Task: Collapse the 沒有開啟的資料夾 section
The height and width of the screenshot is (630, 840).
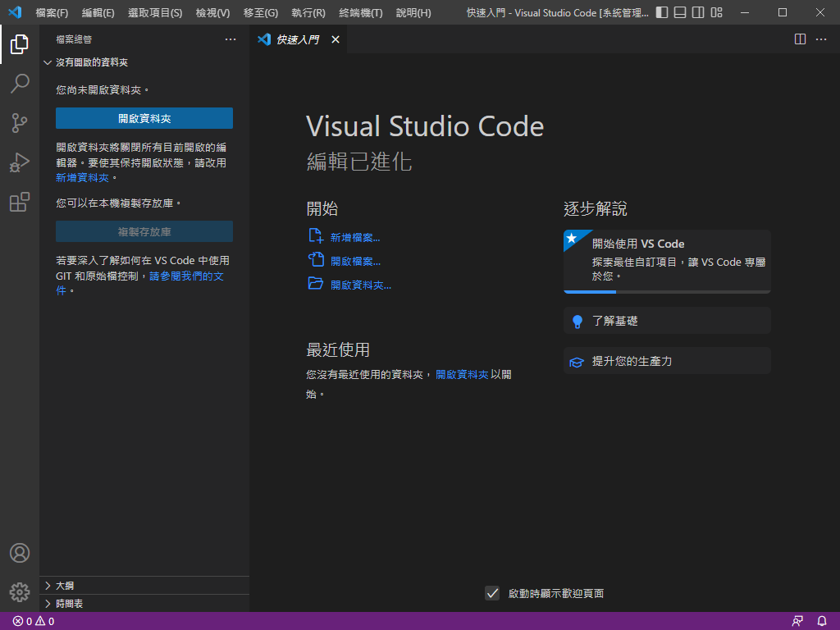Action: point(47,62)
